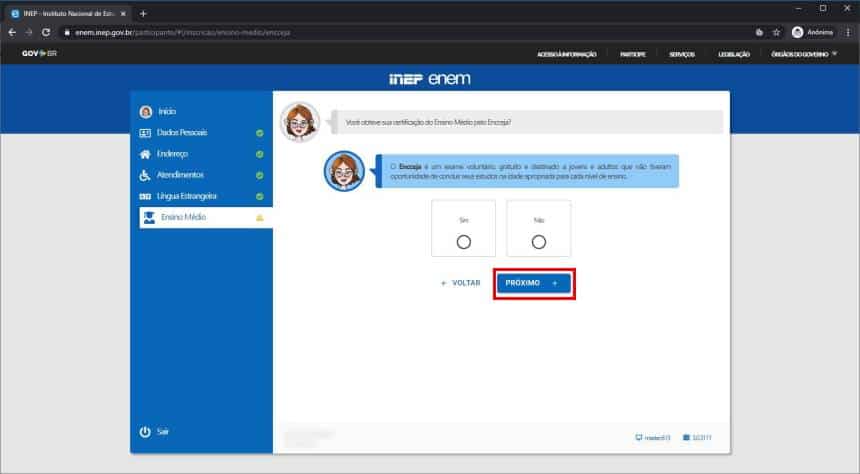Click the assistant avatar beside Encceja info
This screenshot has width=860, height=474.
(344, 171)
